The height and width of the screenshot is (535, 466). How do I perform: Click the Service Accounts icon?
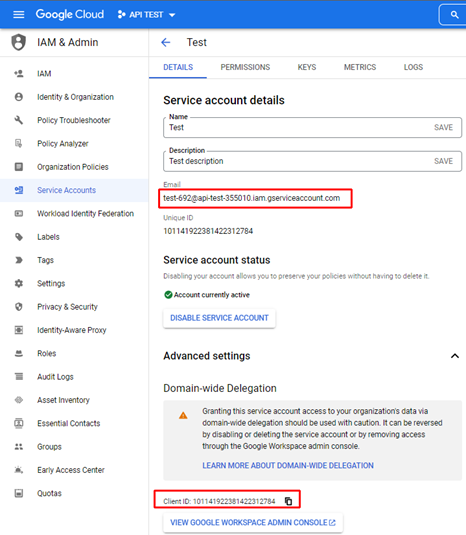click(19, 190)
